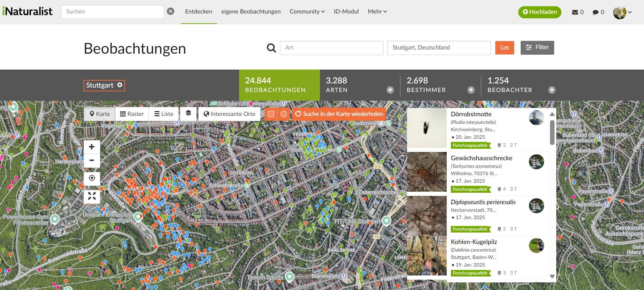Switch to Raster grid view
Viewport: 644px width, 290px height.
(132, 114)
